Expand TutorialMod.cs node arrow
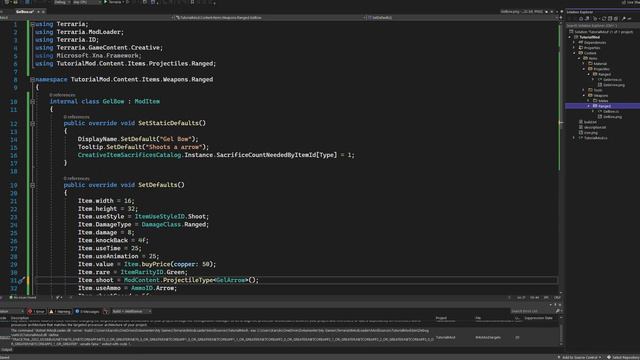This screenshot has height=360, width=640. click(574, 138)
